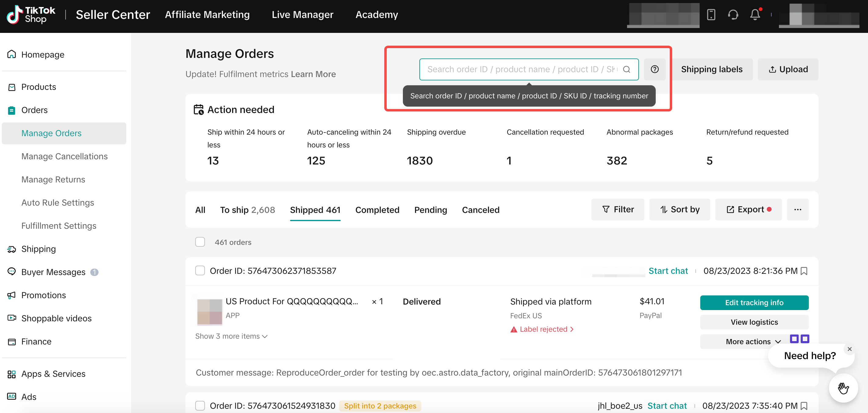Click Edit tracking info button
Screen dimensions: 868x413
pyautogui.click(x=754, y=303)
